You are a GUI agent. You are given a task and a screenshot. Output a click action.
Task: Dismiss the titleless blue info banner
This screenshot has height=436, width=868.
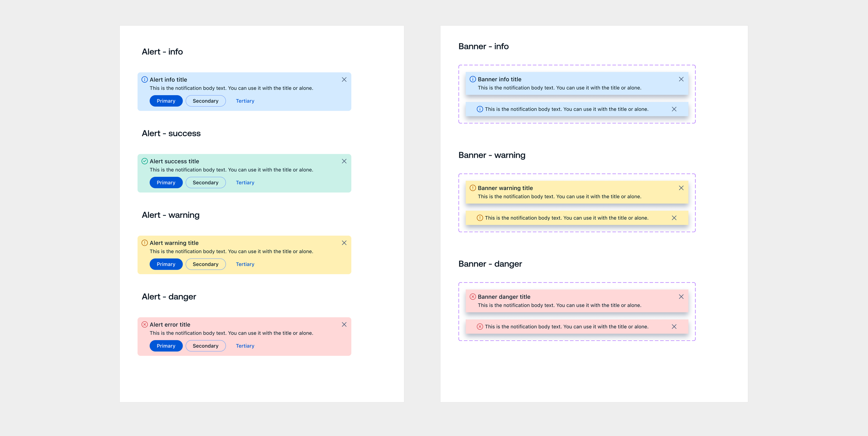click(x=674, y=109)
